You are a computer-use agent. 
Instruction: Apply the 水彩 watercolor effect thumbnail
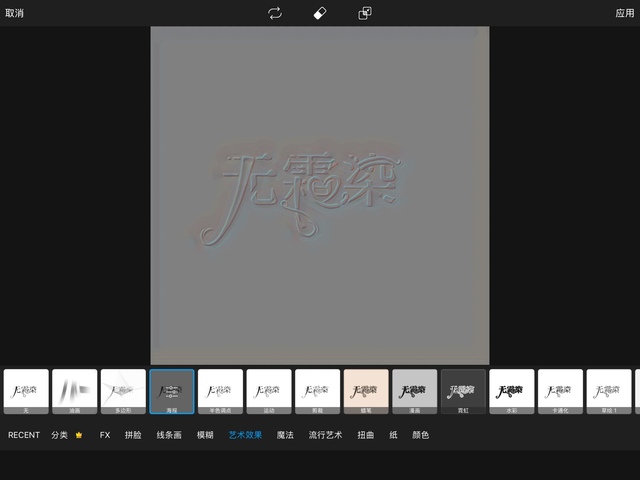[x=511, y=390]
